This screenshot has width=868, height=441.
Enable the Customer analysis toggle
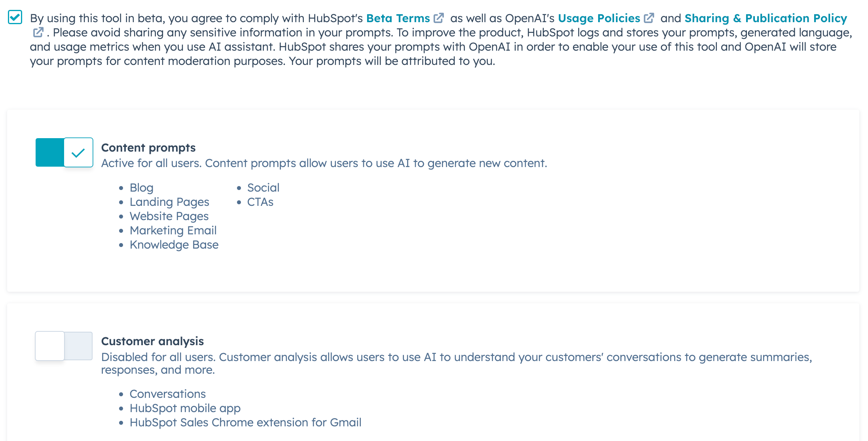(64, 346)
